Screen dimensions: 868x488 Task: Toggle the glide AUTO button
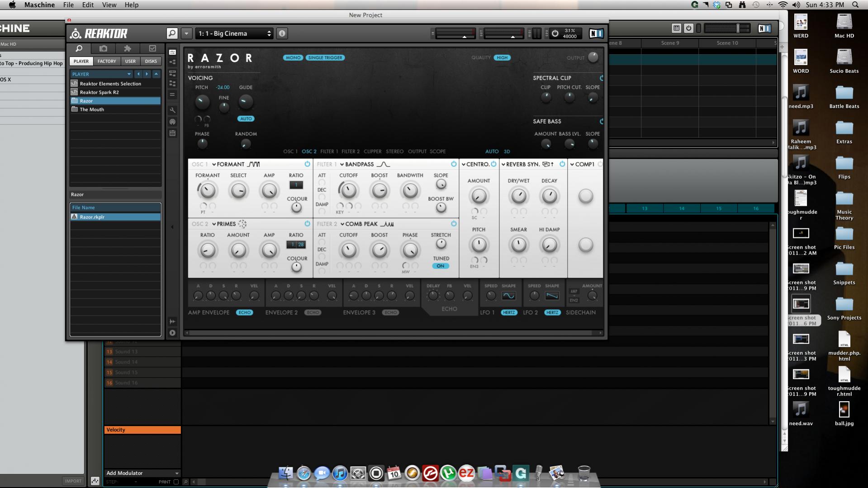click(246, 118)
